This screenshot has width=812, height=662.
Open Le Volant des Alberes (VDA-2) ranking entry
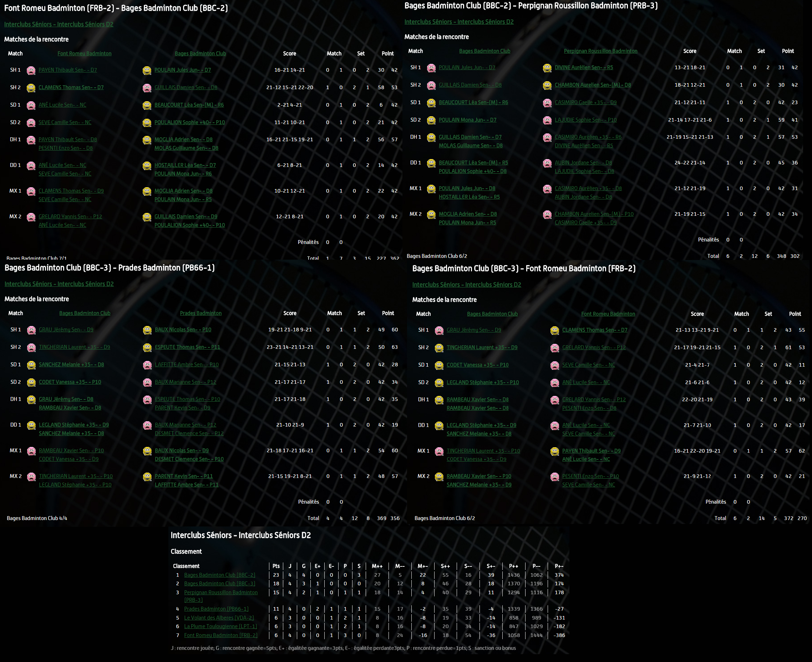(219, 618)
